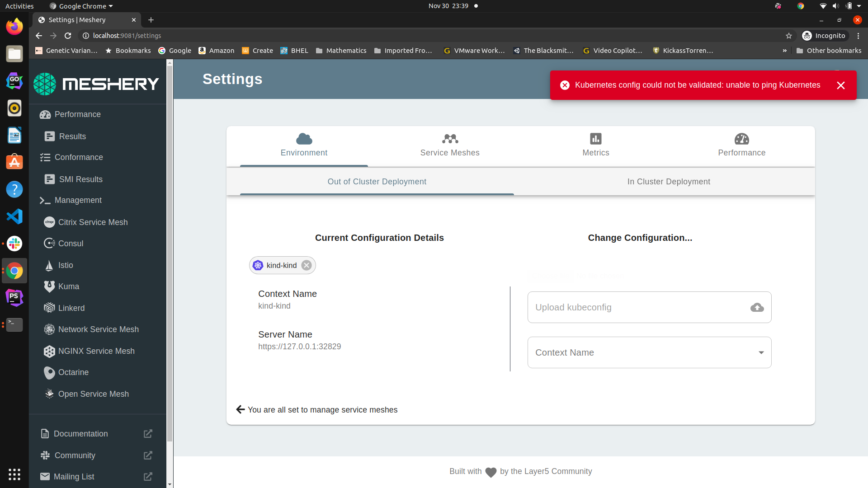Viewport: 868px width, 488px height.
Task: Open Documentation external link
Action: pyautogui.click(x=97, y=434)
